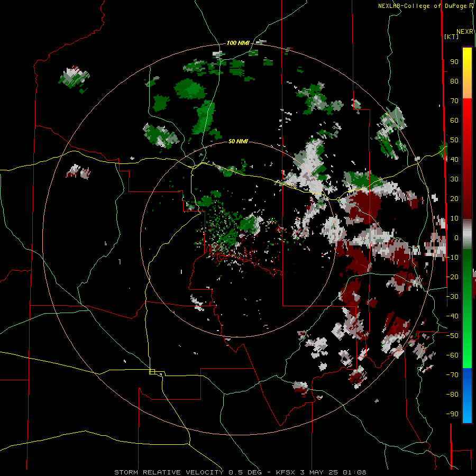
Task: Select the "90" value beside the yellow band
Action: [454, 62]
